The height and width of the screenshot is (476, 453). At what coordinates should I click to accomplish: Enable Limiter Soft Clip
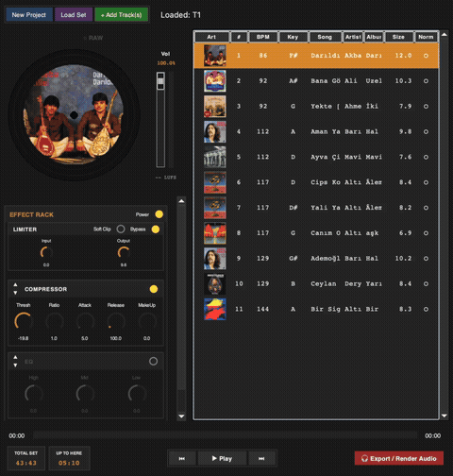tap(121, 229)
